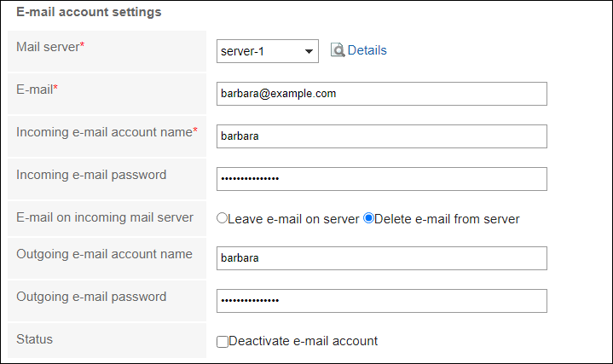Select Leave e-mail on server option
The height and width of the screenshot is (364, 613).
pyautogui.click(x=222, y=218)
